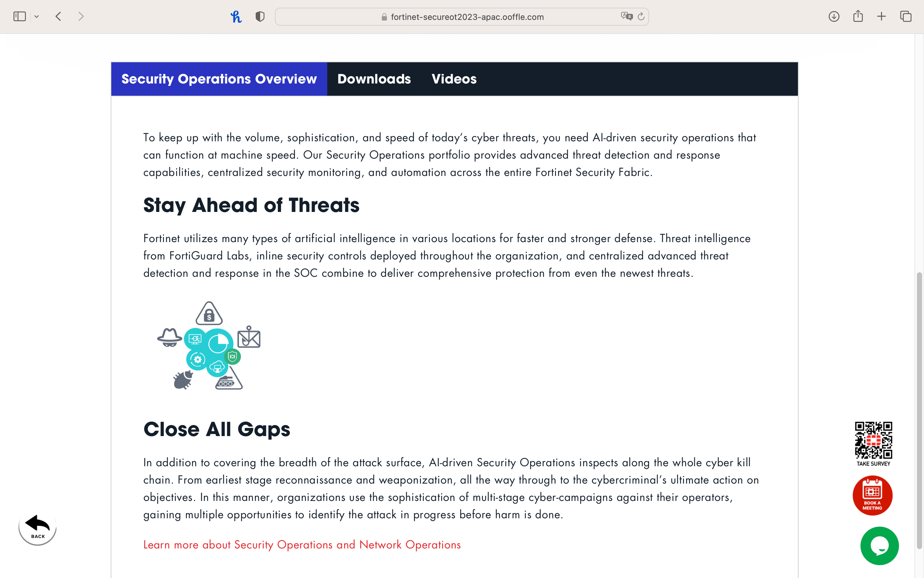Screen dimensions: 924x578
Task: Open the Share icon in toolbar
Action: point(858,16)
